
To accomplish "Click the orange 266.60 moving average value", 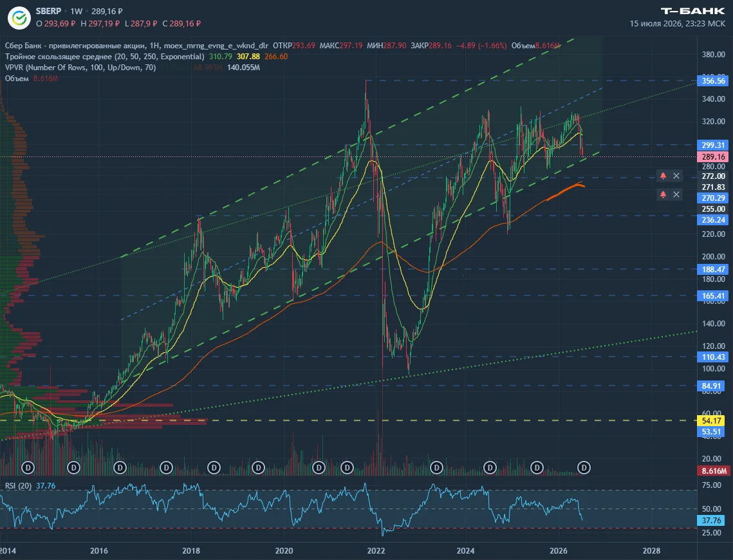I will (276, 57).
